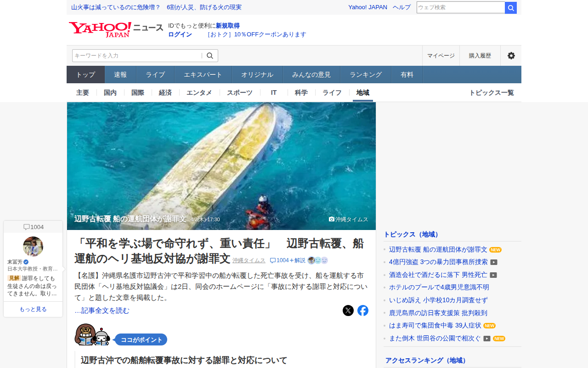The width and height of the screenshot is (588, 368).
Task: Open …記事全文を読む link
Action: pos(102,310)
